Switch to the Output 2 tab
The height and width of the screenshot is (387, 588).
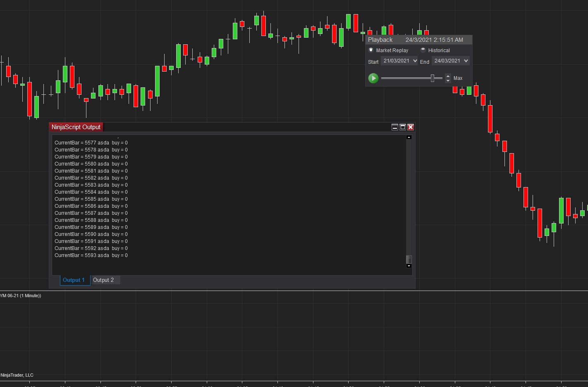point(103,280)
